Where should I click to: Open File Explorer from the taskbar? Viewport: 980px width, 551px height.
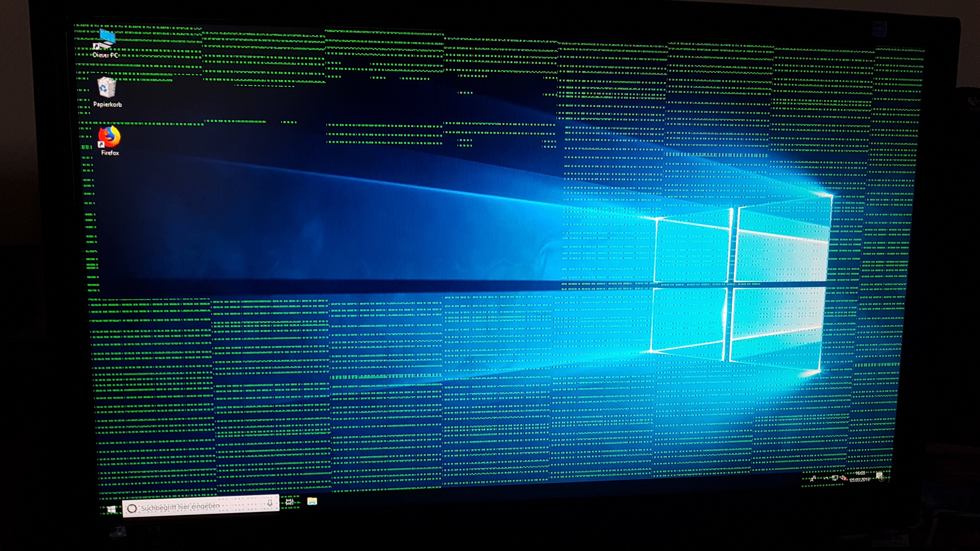pos(312,501)
